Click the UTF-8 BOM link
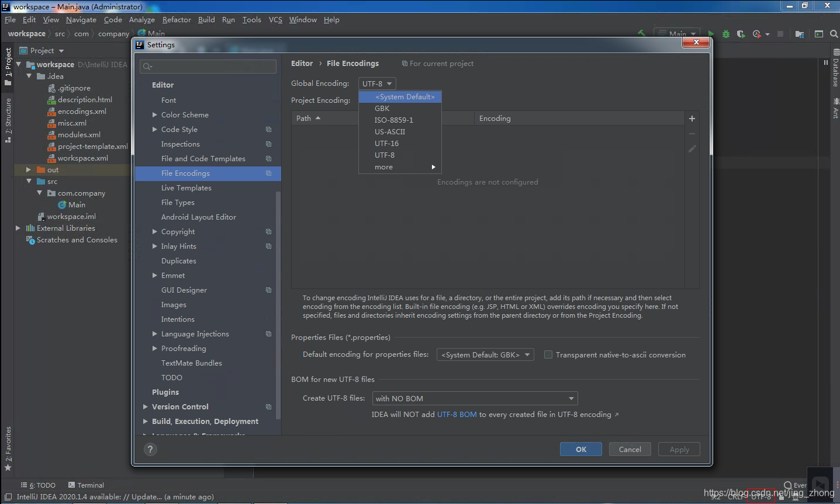This screenshot has height=504, width=840. (x=457, y=415)
